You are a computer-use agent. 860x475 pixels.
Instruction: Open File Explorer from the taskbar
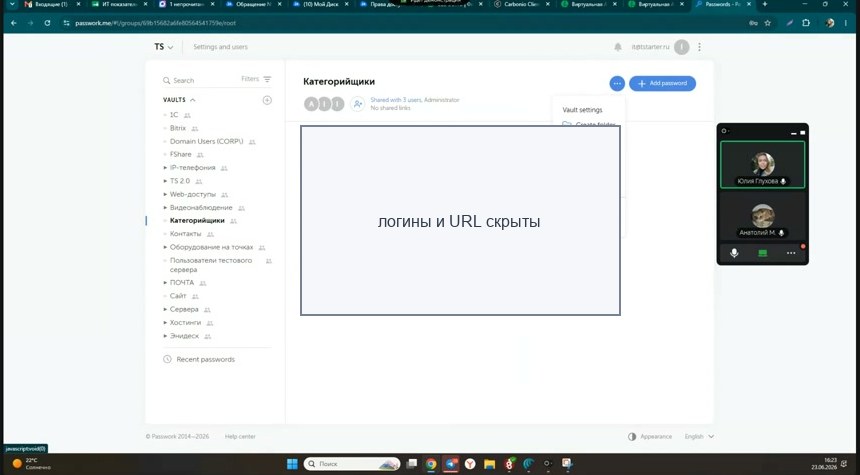tap(490, 464)
